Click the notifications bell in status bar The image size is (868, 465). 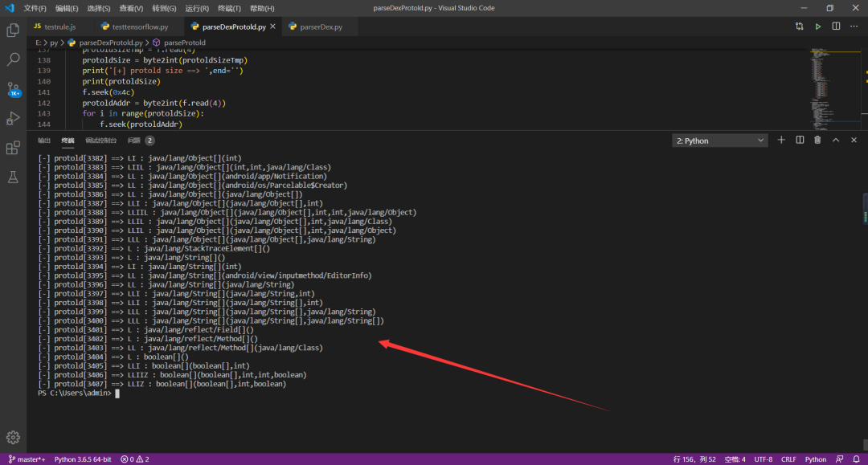857,459
